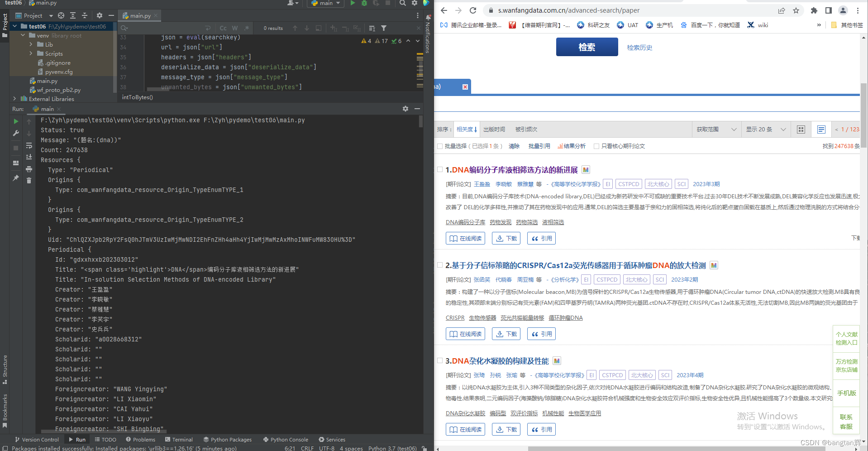This screenshot has width=868, height=451.
Task: Click 下载 for result 1
Action: [x=506, y=238]
